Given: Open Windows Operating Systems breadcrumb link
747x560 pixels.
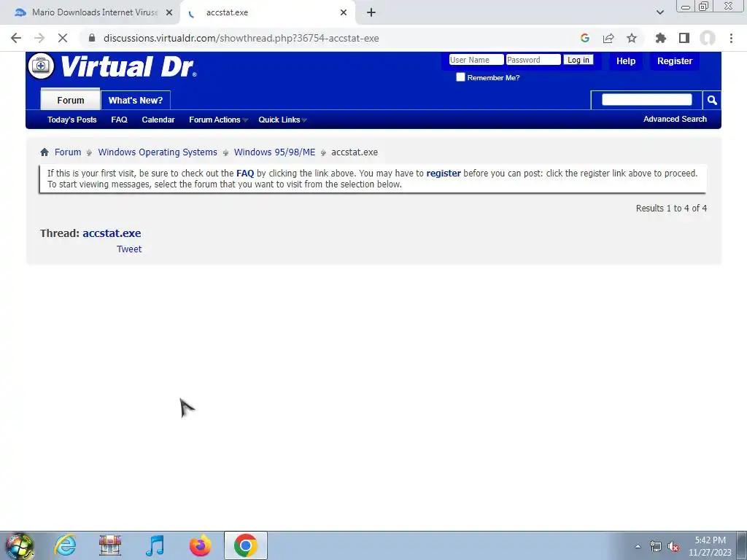Looking at the screenshot, I should (x=158, y=152).
